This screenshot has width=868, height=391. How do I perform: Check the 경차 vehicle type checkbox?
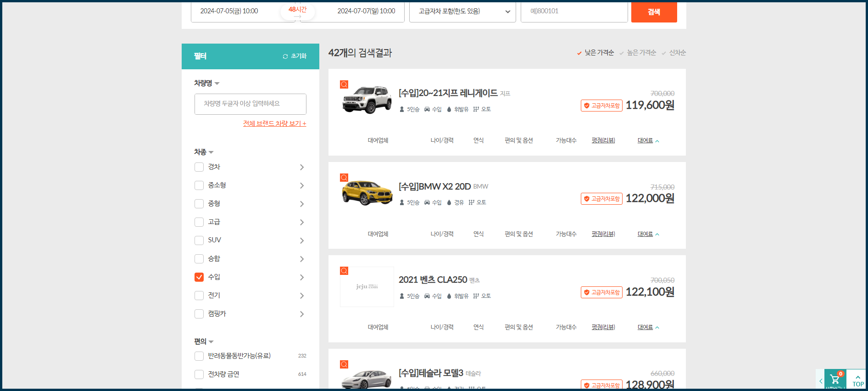pos(199,167)
